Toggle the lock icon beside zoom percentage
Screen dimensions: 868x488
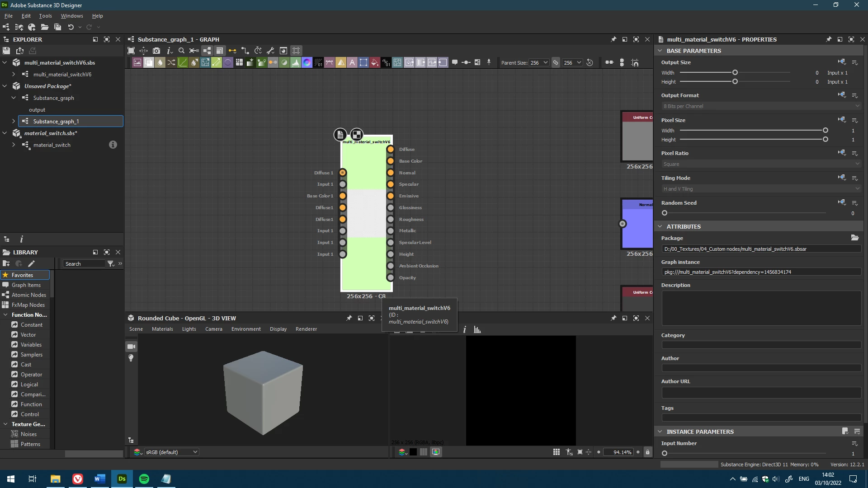[x=647, y=452]
